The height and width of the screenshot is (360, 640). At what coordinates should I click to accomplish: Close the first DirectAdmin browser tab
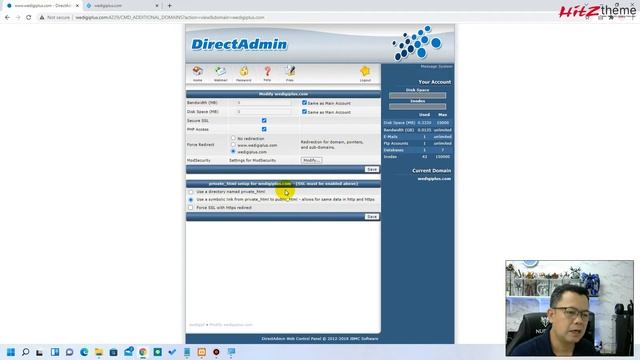pyautogui.click(x=77, y=6)
